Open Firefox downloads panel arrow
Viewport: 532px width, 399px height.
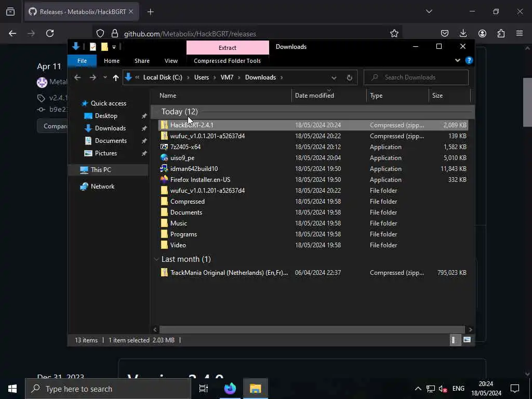463,33
